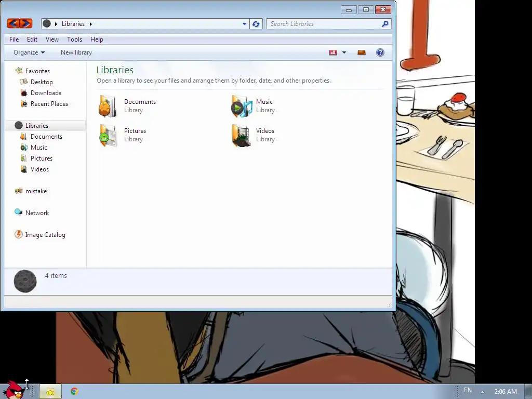Open the View menu
This screenshot has height=399, width=532.
tap(52, 39)
